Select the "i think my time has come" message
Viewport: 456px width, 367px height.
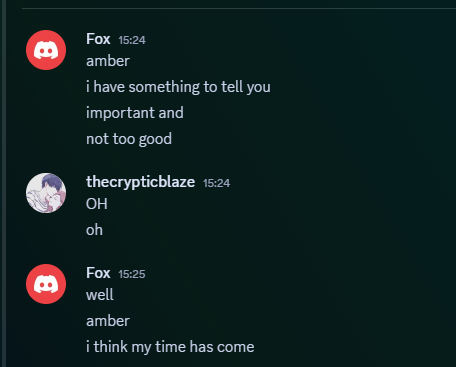(170, 347)
